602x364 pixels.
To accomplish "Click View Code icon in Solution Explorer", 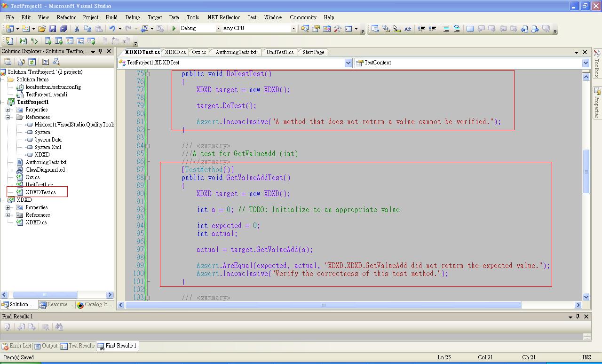I will click(x=46, y=62).
